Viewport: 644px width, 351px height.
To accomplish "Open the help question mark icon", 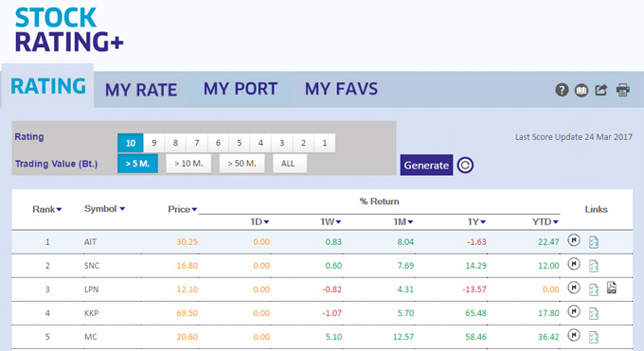I will [562, 90].
